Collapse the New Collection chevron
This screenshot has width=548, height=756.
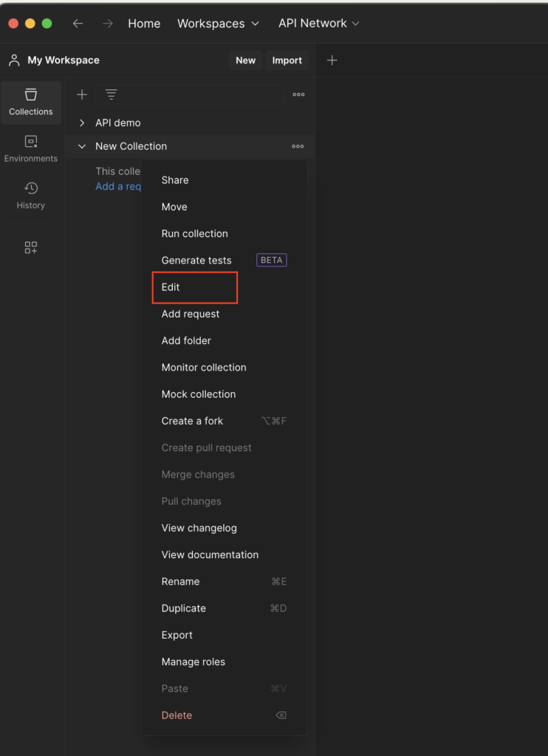82,147
